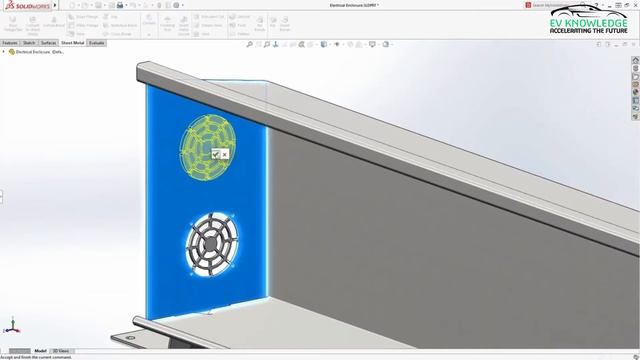
Task: Select Sketched Bend tool
Action: click(x=120, y=25)
